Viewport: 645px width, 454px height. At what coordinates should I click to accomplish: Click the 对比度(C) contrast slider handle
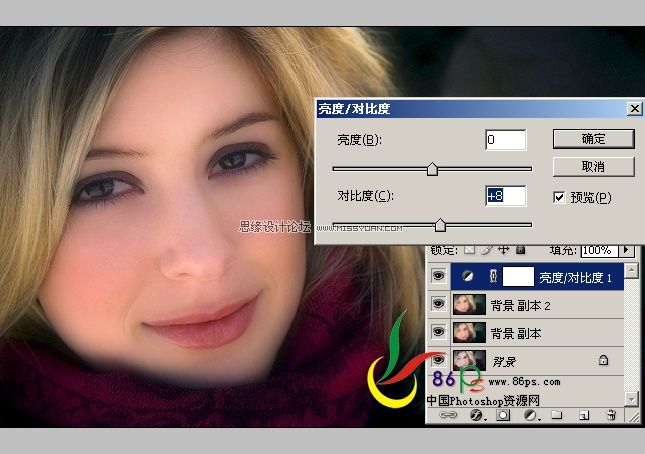click(441, 225)
